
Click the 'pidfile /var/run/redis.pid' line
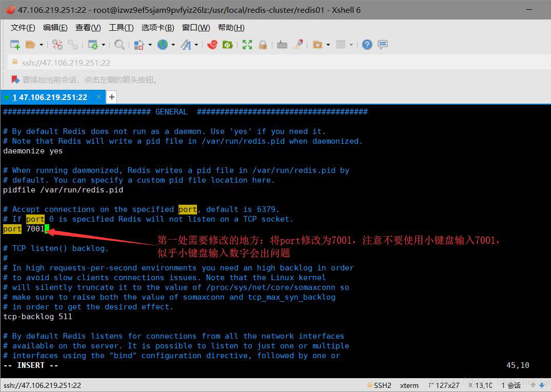coord(63,190)
